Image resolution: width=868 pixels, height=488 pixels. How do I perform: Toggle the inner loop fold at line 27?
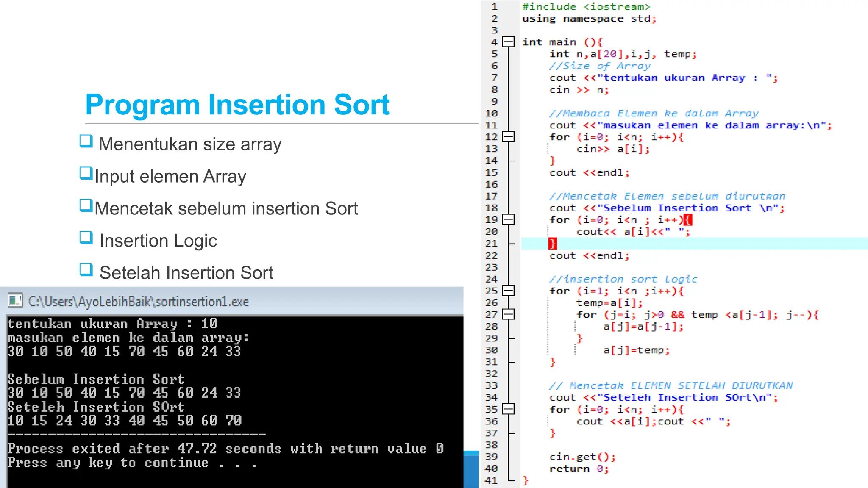click(x=508, y=314)
